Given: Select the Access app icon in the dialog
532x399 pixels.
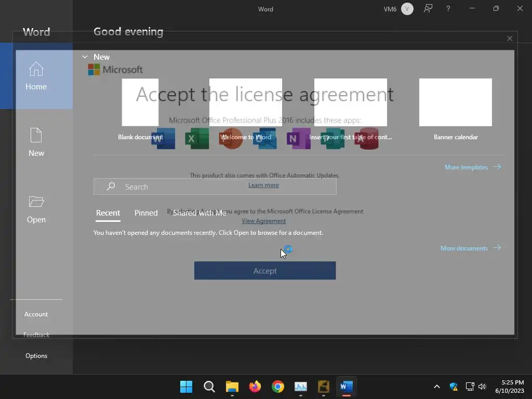Looking at the screenshot, I should coord(366,138).
